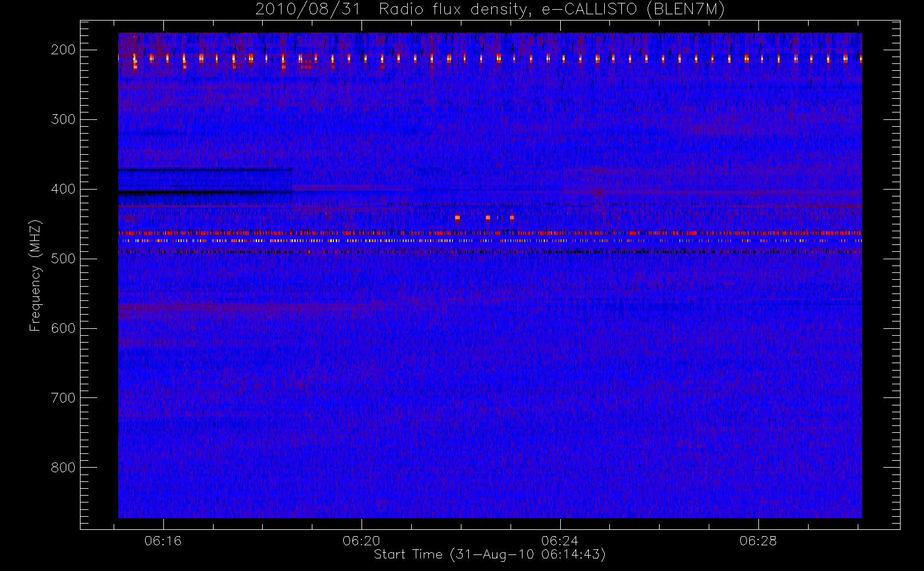Click the 200 frequency tick label
The image size is (924, 571).
coord(63,50)
